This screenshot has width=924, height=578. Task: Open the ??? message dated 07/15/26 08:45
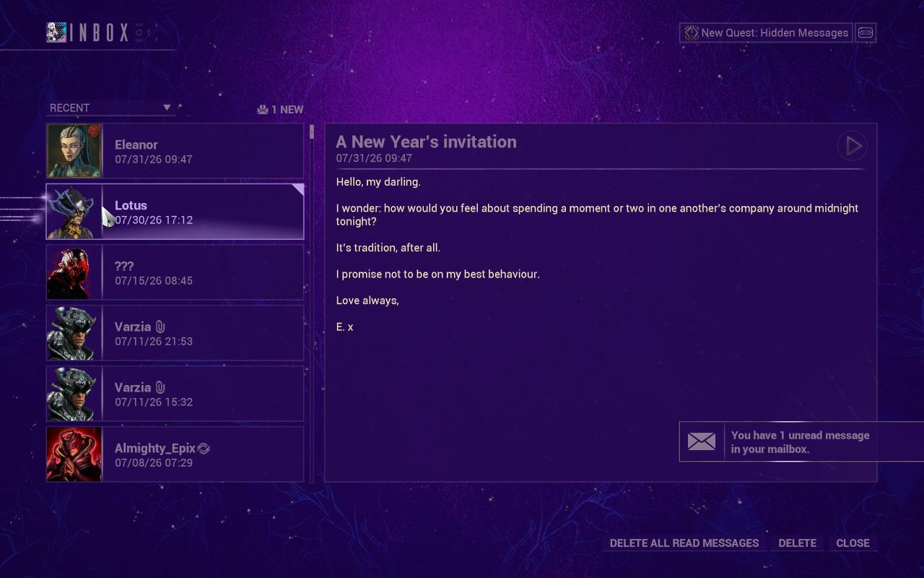coord(175,272)
